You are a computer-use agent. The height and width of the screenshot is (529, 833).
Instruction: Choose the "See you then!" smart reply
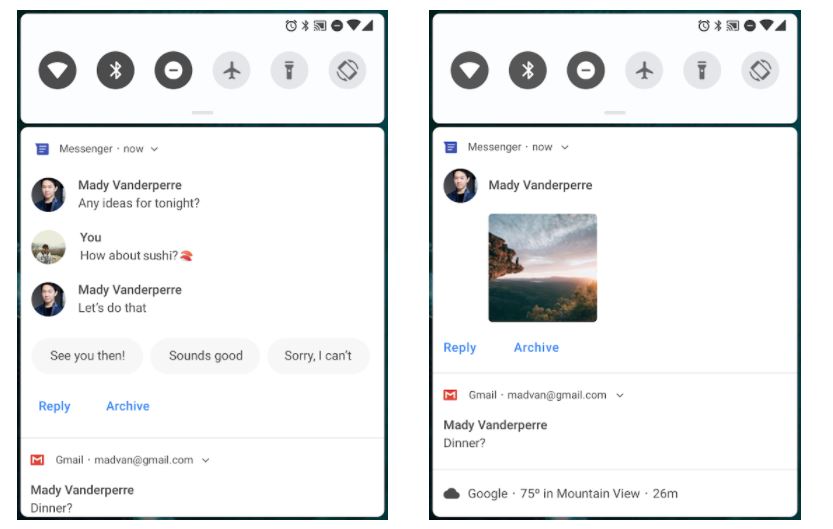click(x=88, y=355)
